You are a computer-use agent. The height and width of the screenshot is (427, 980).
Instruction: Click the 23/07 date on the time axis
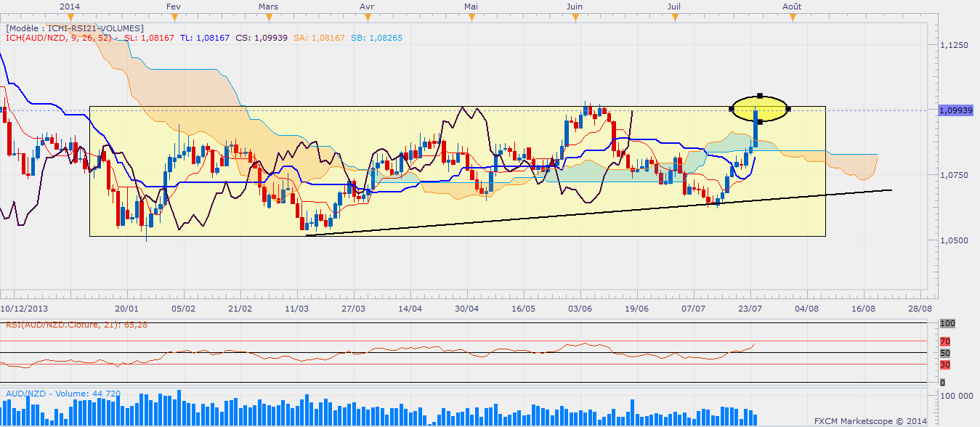(750, 308)
